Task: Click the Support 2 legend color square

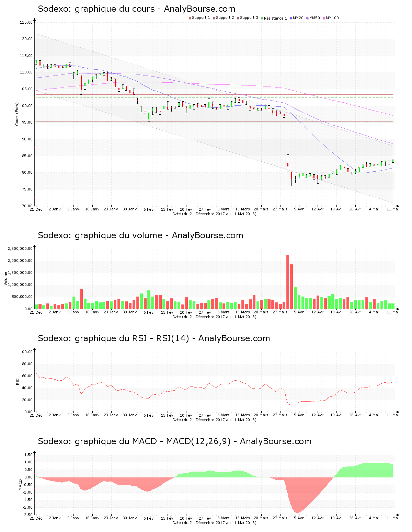Action: (214, 18)
